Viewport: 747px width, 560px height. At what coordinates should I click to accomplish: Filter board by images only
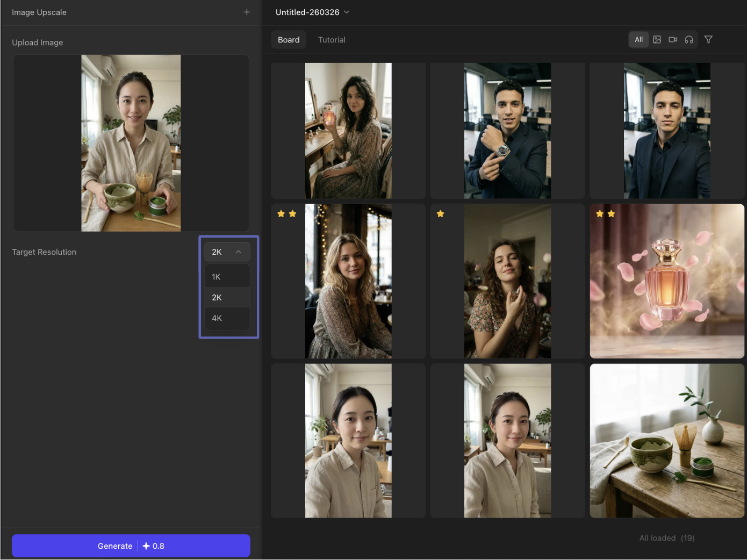[657, 40]
